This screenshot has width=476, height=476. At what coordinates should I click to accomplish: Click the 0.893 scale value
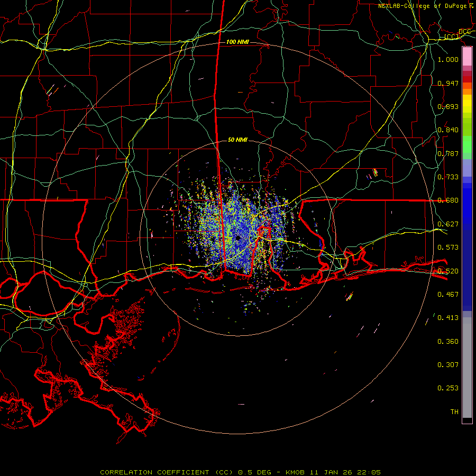point(448,106)
